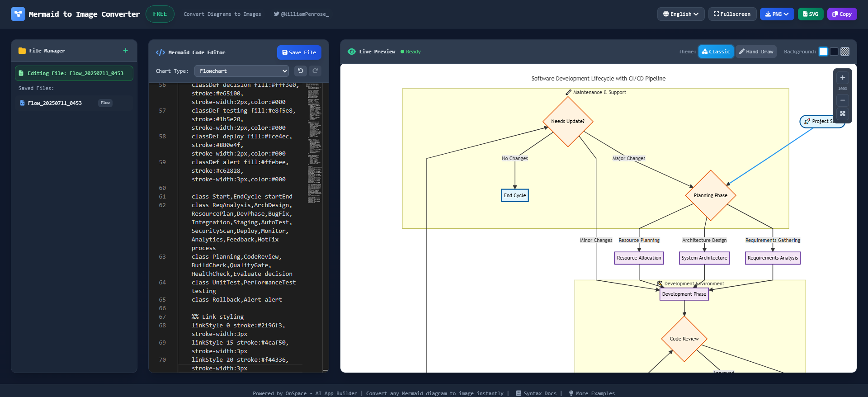This screenshot has width=868, height=397.
Task: Click the Ready status indicator
Action: pyautogui.click(x=410, y=52)
